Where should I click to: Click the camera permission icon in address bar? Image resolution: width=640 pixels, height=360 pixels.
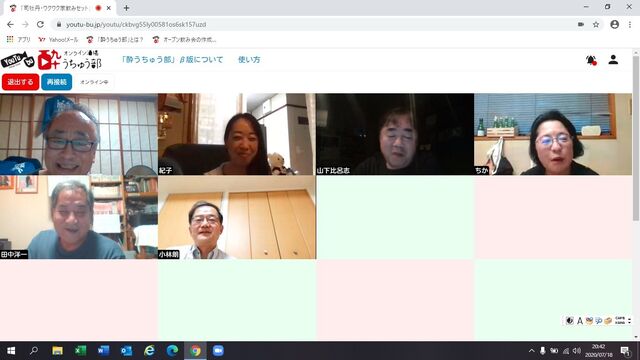pyautogui.click(x=581, y=24)
